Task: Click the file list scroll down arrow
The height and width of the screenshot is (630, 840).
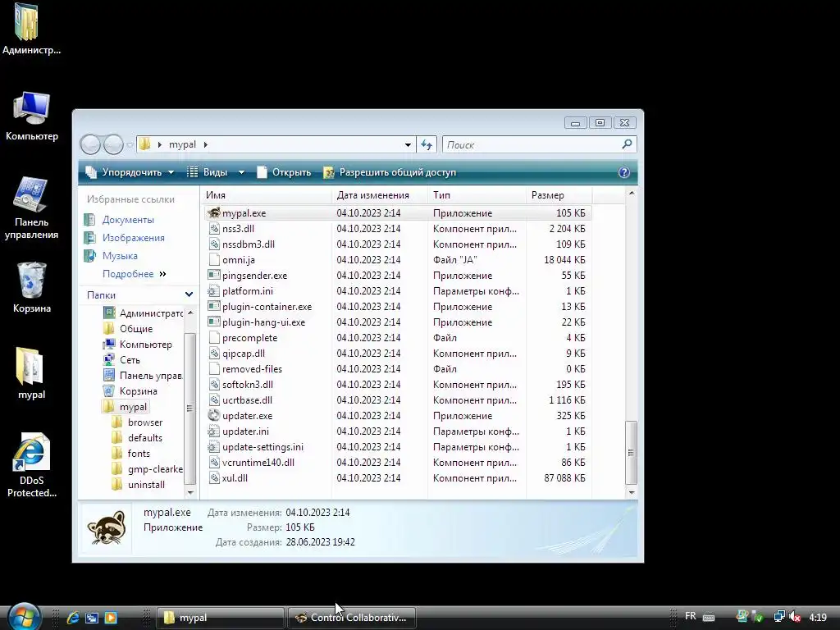Action: tap(632, 492)
